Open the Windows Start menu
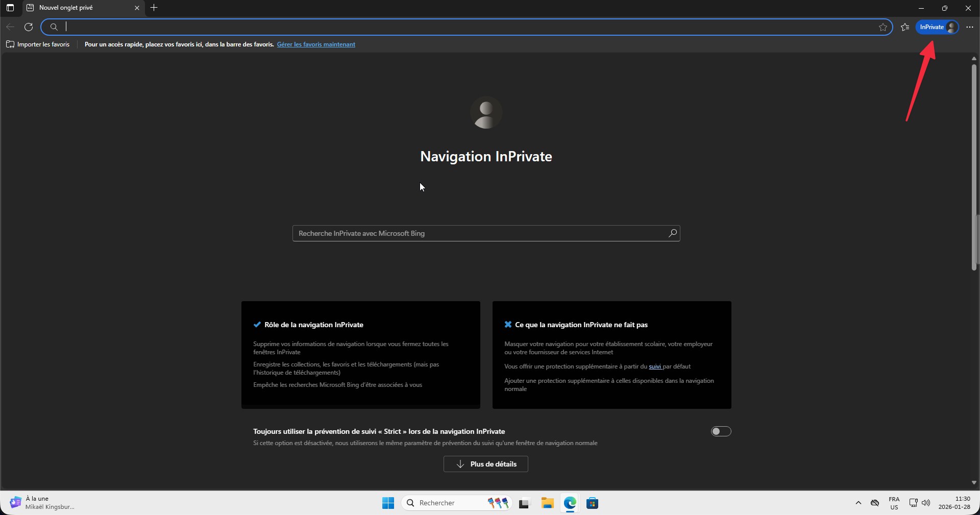The height and width of the screenshot is (515, 980). click(388, 503)
